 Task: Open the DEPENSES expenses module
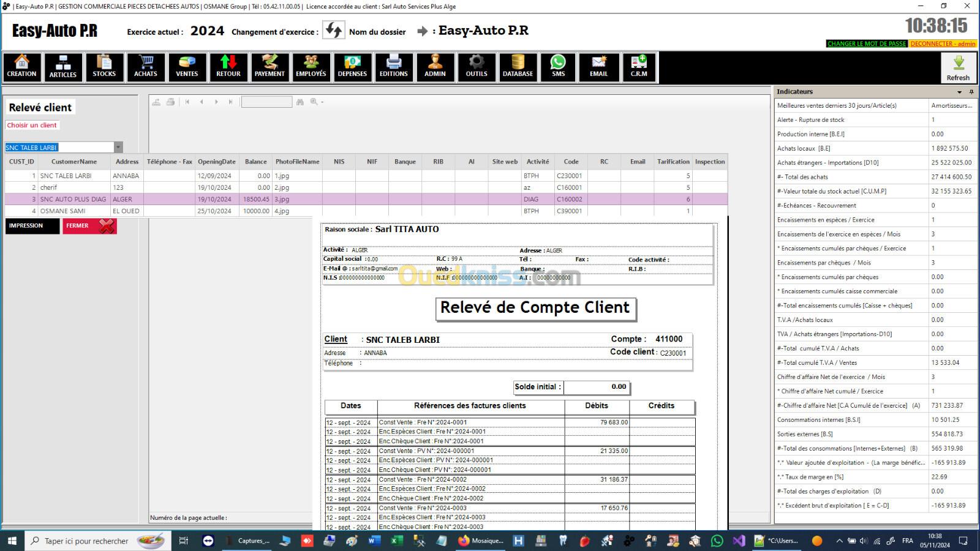352,67
